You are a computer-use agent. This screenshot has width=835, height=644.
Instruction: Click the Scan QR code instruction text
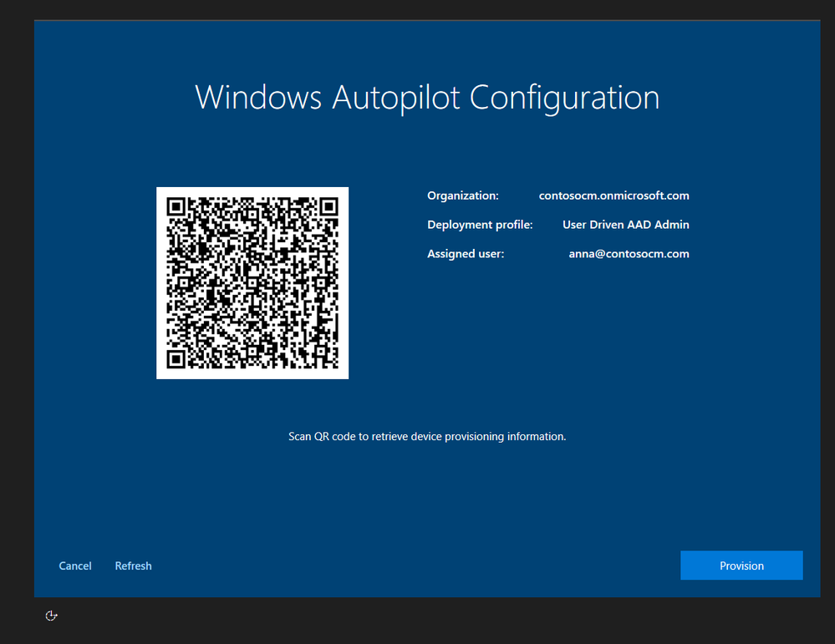coord(427,436)
